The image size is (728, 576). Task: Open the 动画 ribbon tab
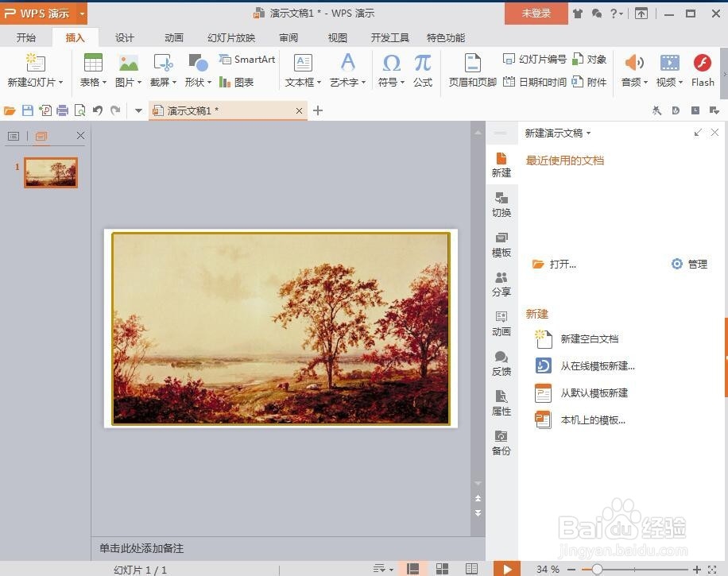[x=174, y=37]
